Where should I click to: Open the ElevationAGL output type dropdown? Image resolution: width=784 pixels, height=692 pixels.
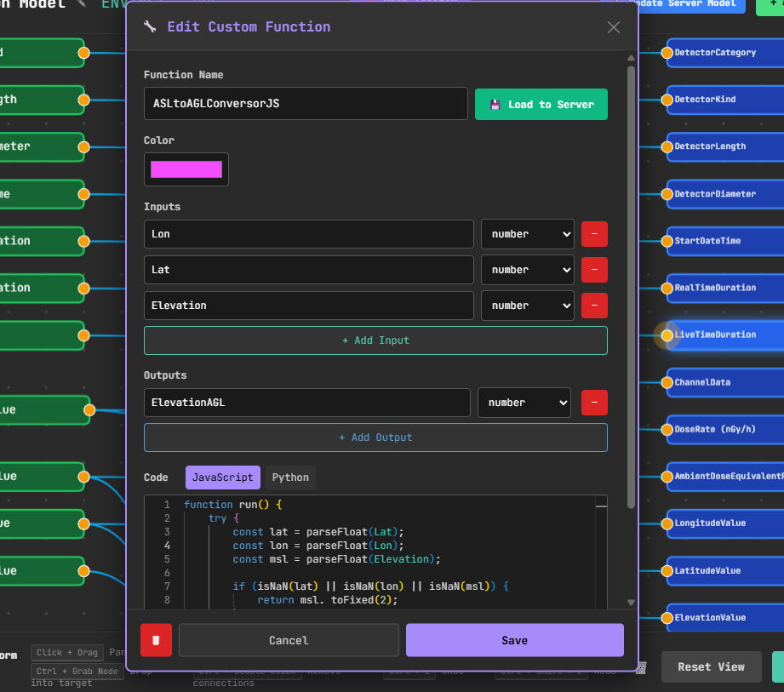524,403
